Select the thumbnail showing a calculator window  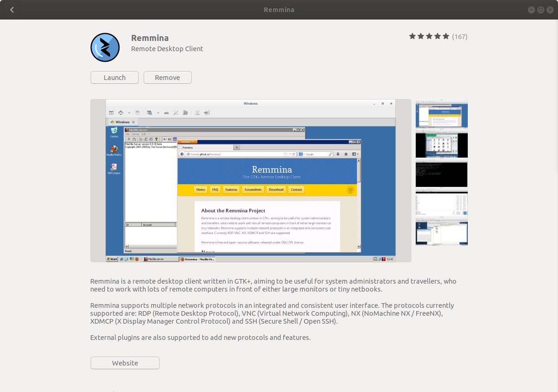442,233
